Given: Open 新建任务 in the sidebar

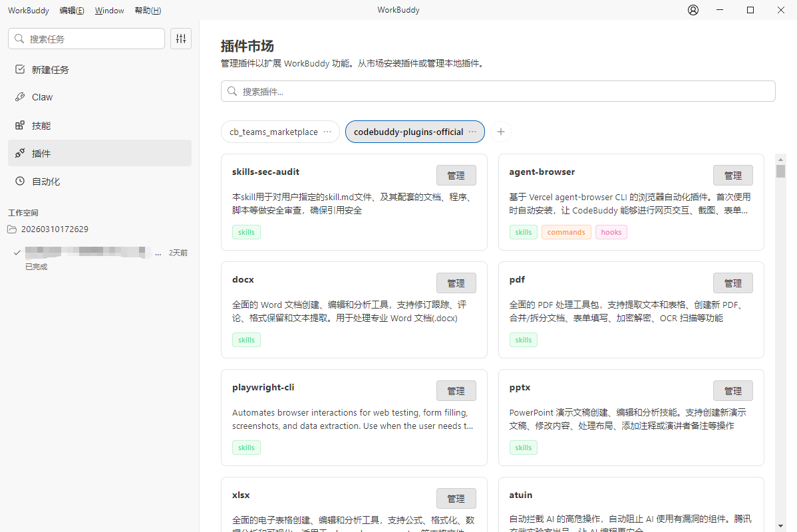Looking at the screenshot, I should click(x=100, y=70).
